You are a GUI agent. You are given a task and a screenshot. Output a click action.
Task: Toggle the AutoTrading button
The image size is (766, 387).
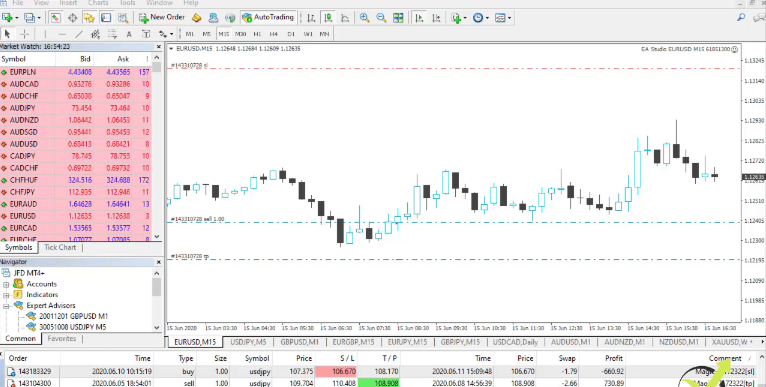pos(268,18)
